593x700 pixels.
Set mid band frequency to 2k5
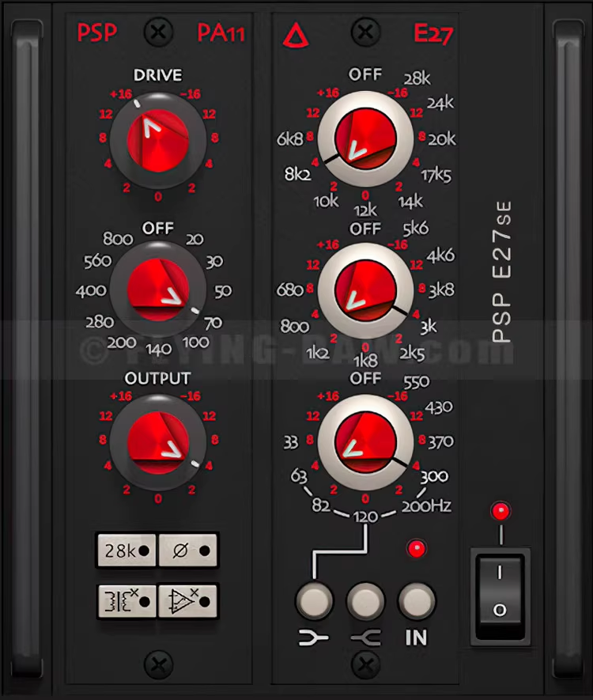412,354
